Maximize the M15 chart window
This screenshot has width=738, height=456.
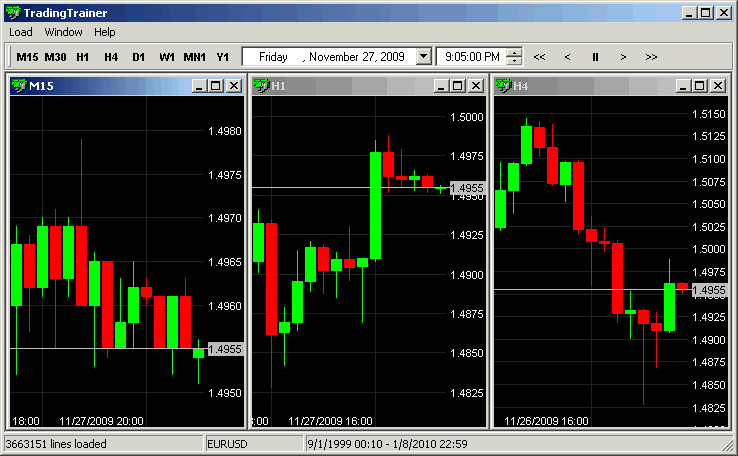click(x=216, y=86)
